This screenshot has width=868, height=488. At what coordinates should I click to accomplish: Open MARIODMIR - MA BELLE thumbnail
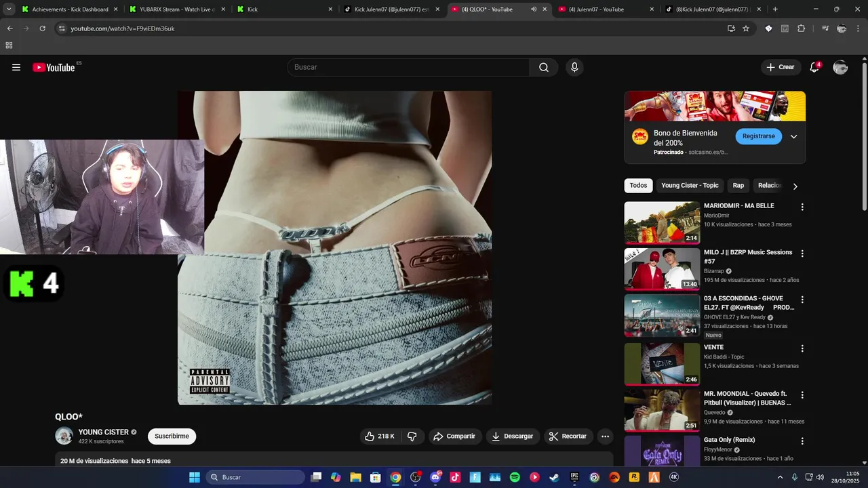[x=662, y=222]
